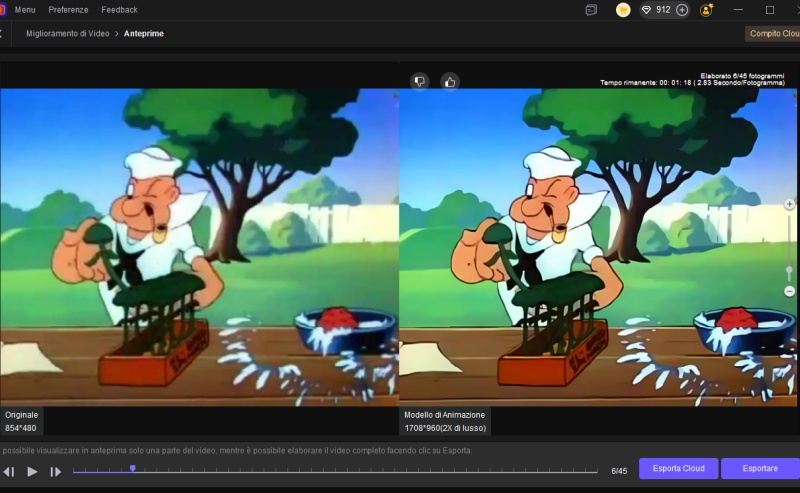This screenshot has width=800, height=493.
Task: Click the 6/45 frame counter
Action: pyautogui.click(x=619, y=471)
